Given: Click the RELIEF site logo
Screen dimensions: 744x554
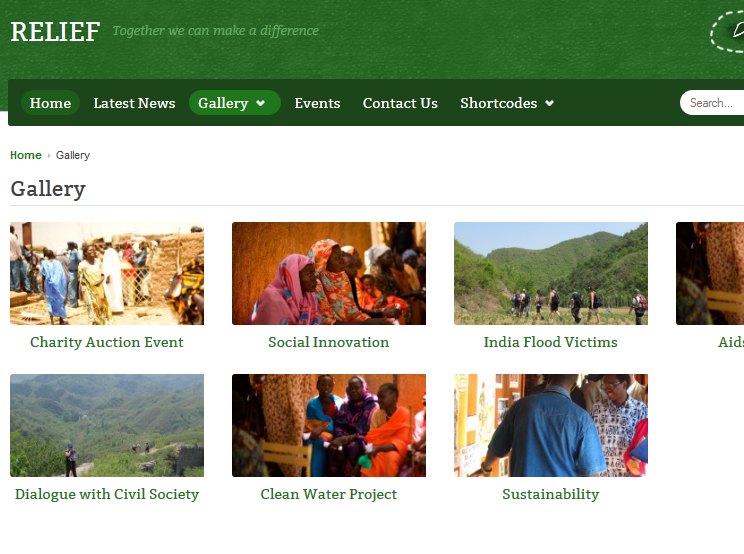Looking at the screenshot, I should pyautogui.click(x=55, y=32).
